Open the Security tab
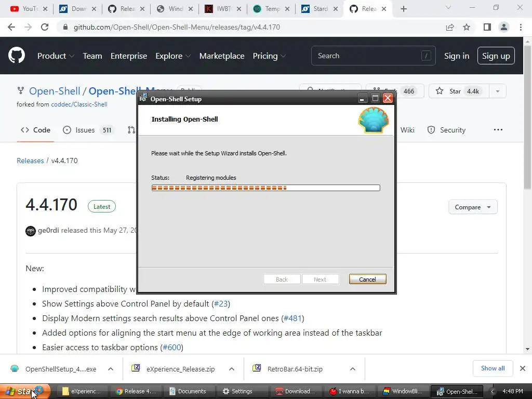This screenshot has width=532, height=399. click(446, 130)
